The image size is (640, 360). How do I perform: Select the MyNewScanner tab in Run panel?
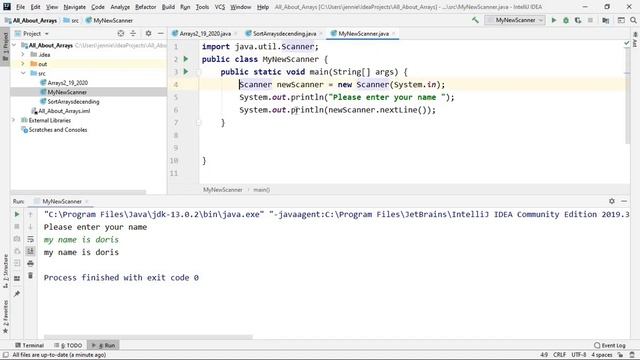62,202
